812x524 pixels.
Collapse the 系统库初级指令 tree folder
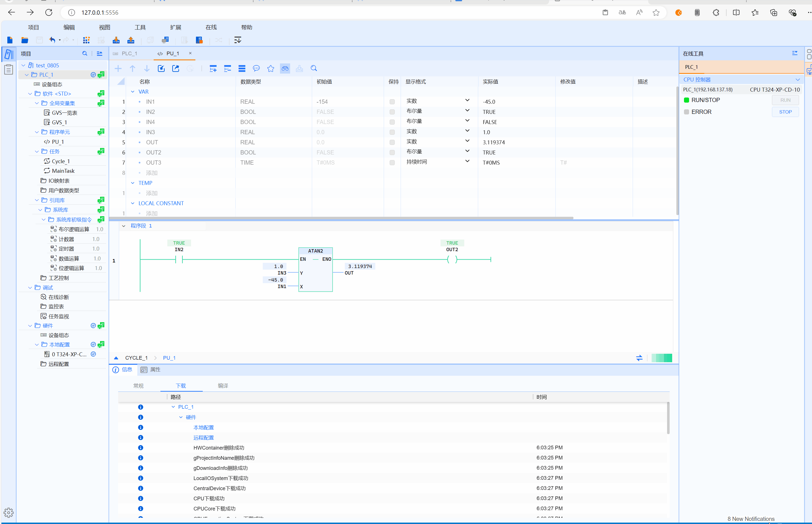pyautogui.click(x=44, y=220)
